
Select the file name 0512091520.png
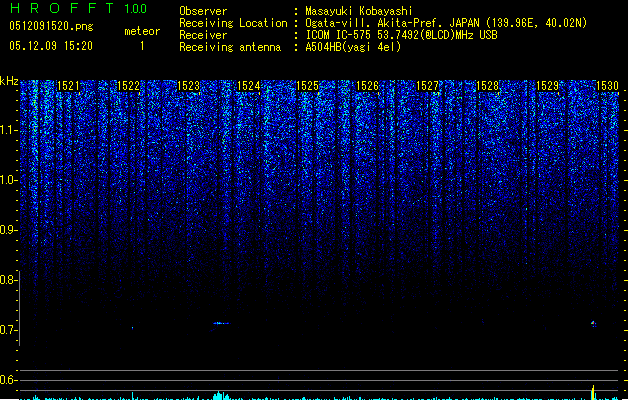pyautogui.click(x=51, y=26)
